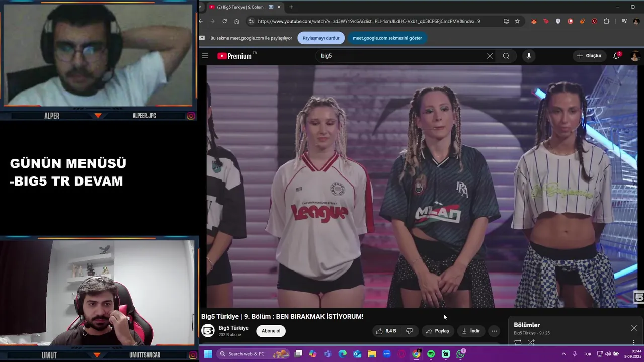Open a new browser tab
Image resolution: width=644 pixels, height=362 pixels.
pyautogui.click(x=291, y=7)
